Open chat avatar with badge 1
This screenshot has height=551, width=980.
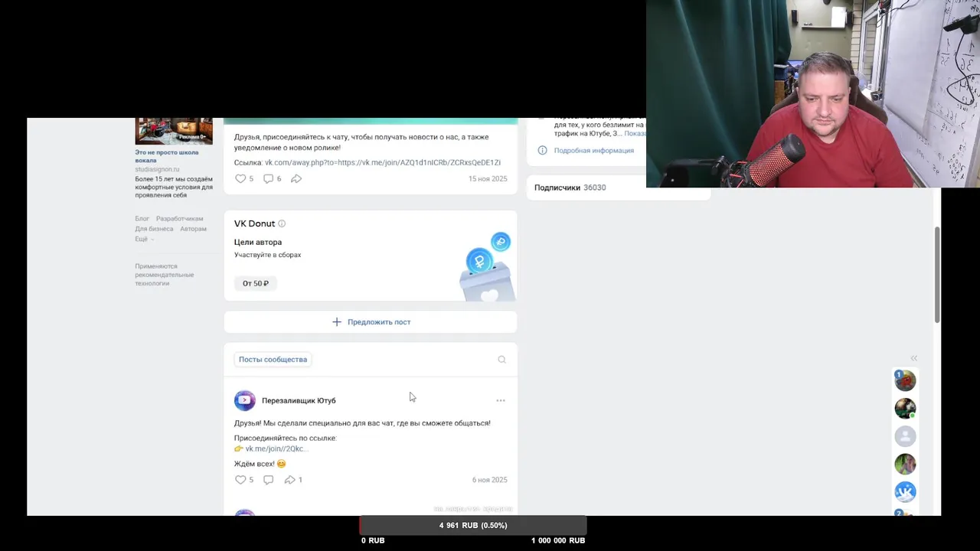click(x=905, y=380)
